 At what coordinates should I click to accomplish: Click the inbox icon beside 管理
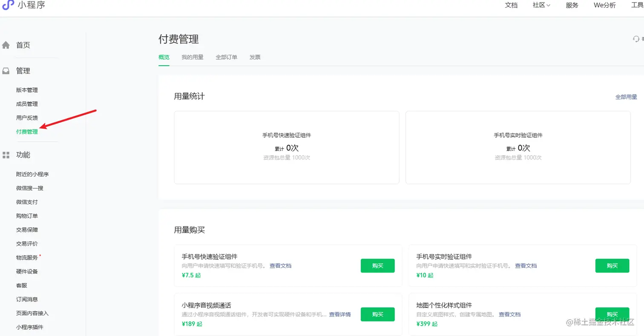[x=6, y=71]
